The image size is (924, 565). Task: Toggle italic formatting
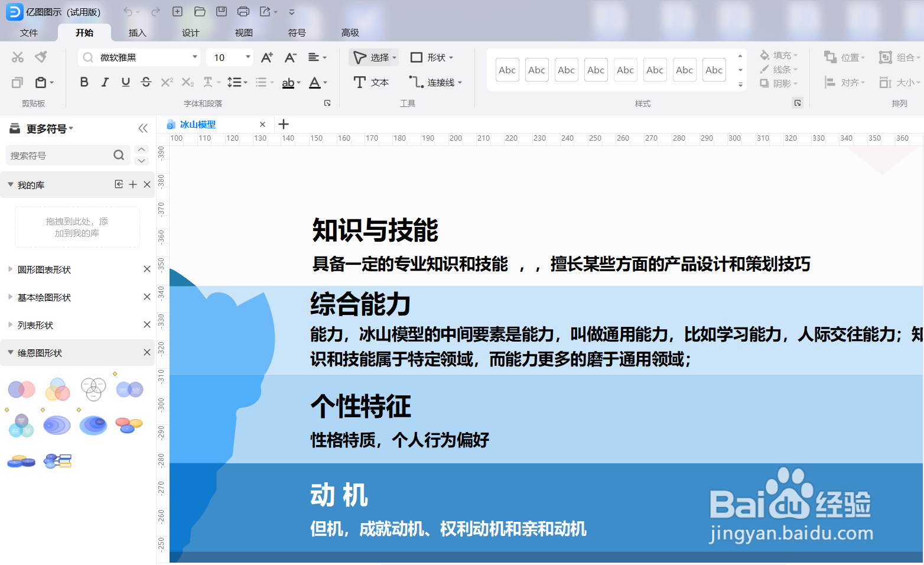coord(105,82)
